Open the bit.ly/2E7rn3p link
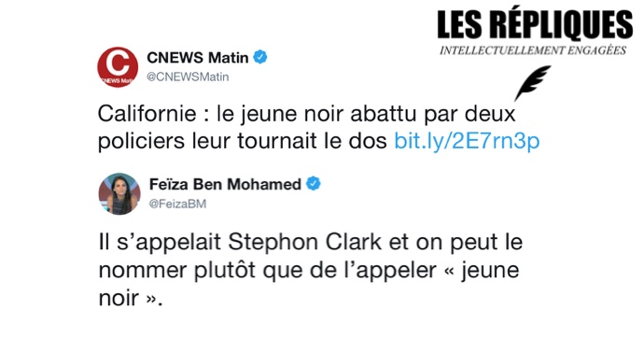The height and width of the screenshot is (351, 644). click(467, 141)
